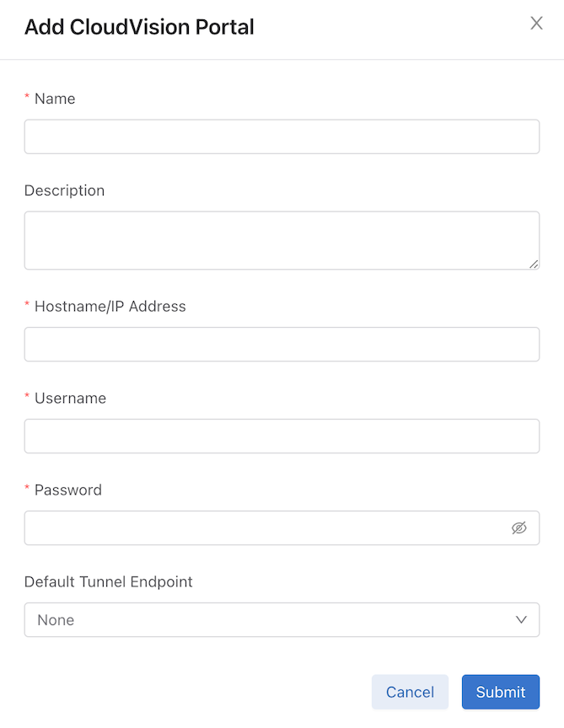
Task: Focus the Username input field
Action: tap(282, 436)
